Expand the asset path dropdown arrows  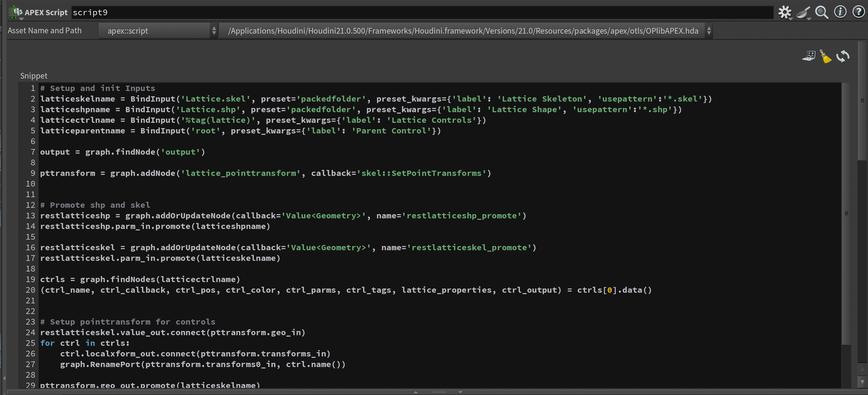click(x=709, y=31)
